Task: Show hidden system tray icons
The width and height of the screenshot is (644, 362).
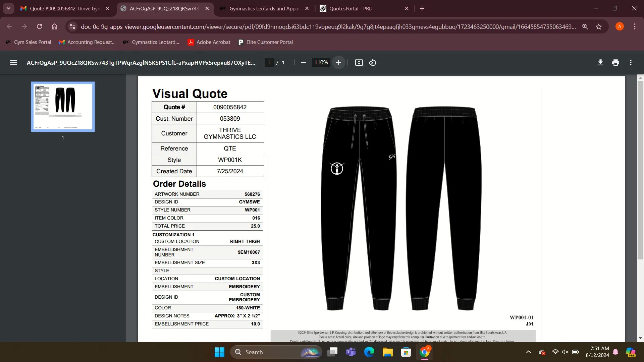Action: (x=528, y=352)
